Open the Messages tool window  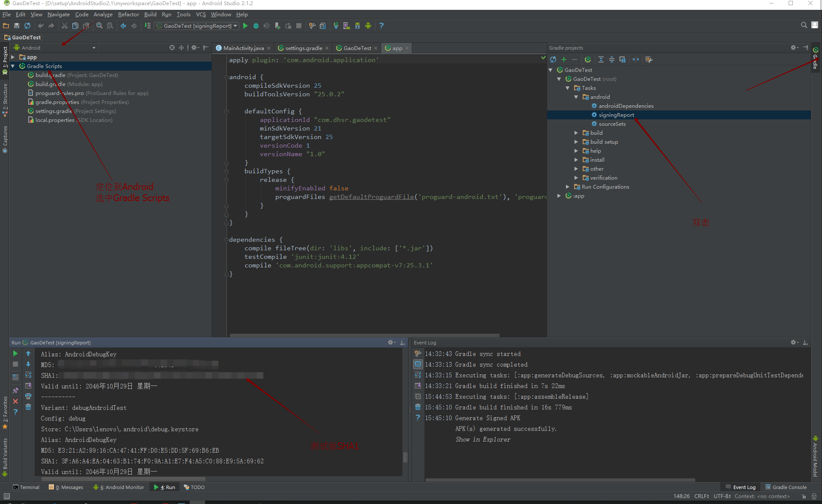click(x=66, y=487)
